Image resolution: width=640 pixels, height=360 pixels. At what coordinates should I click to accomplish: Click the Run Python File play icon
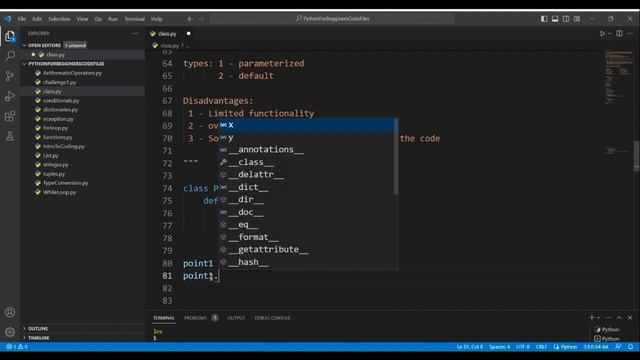tap(602, 33)
